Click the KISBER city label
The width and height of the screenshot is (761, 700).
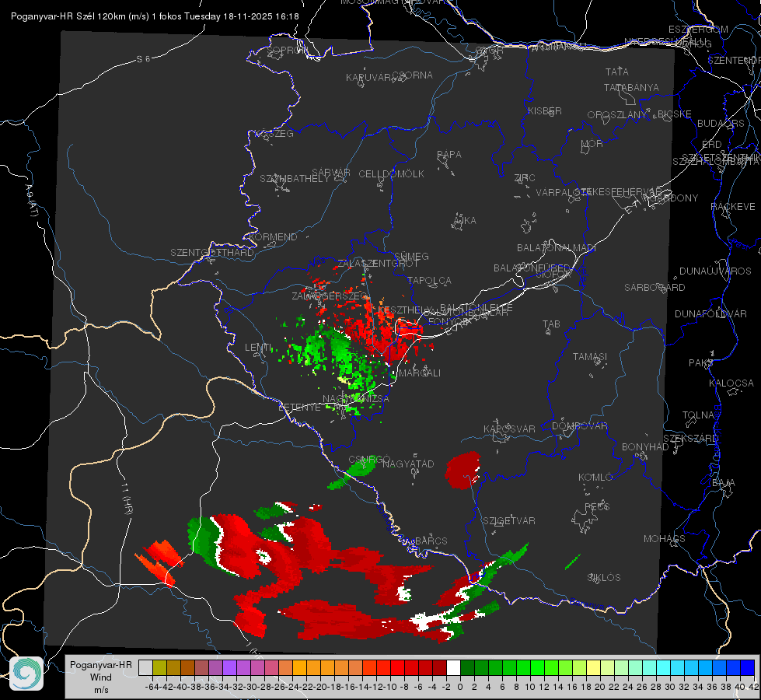pos(545,111)
